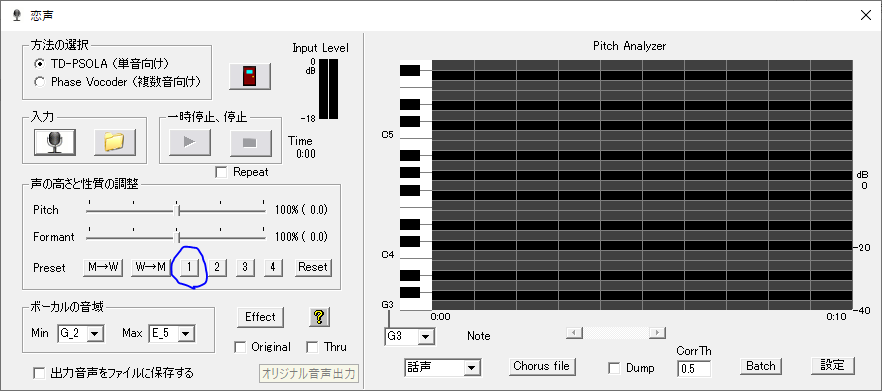Open help with the yellow question mark

[x=319, y=317]
